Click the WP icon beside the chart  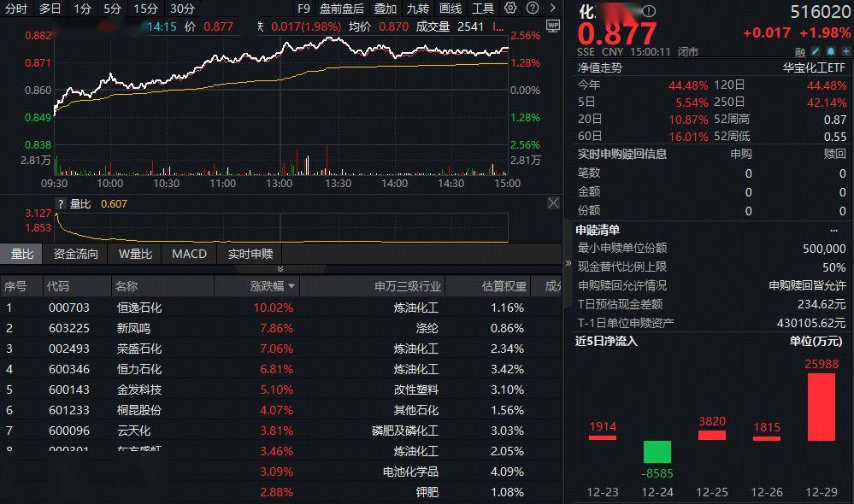pos(552,26)
